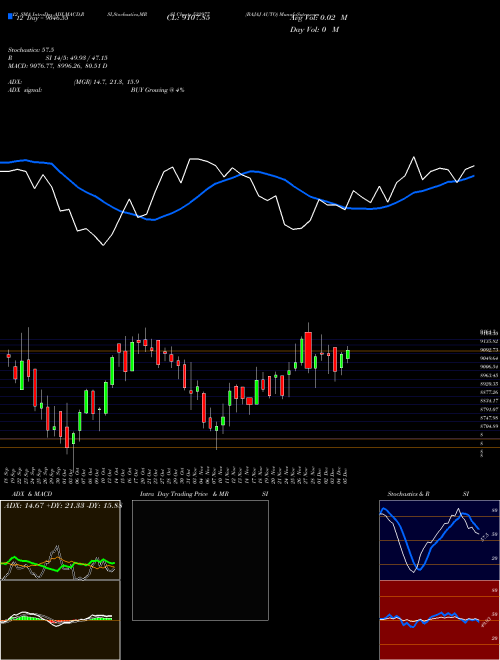Select the Stochastics: 57.5 reading
This screenshot has height=660, width=500.
[x=31, y=50]
